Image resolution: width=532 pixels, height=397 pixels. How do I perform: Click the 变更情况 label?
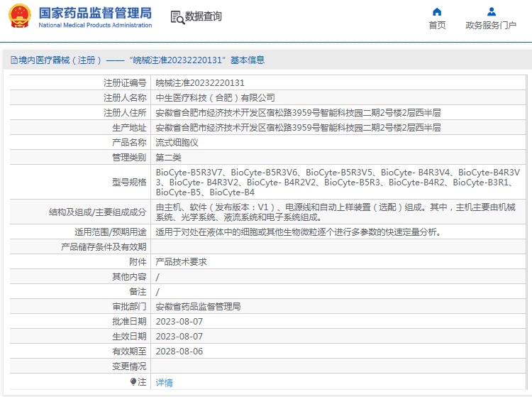click(129, 366)
